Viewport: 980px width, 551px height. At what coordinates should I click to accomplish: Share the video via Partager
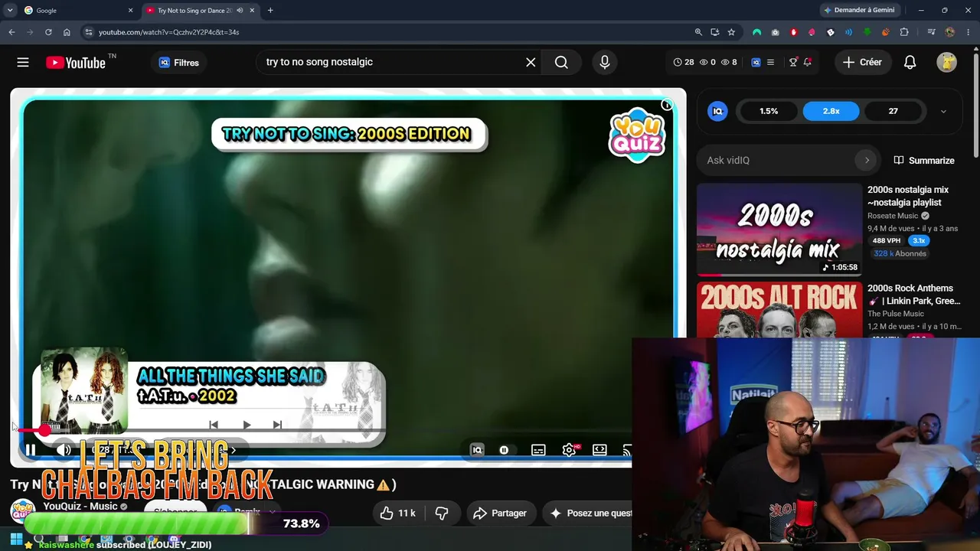[500, 513]
